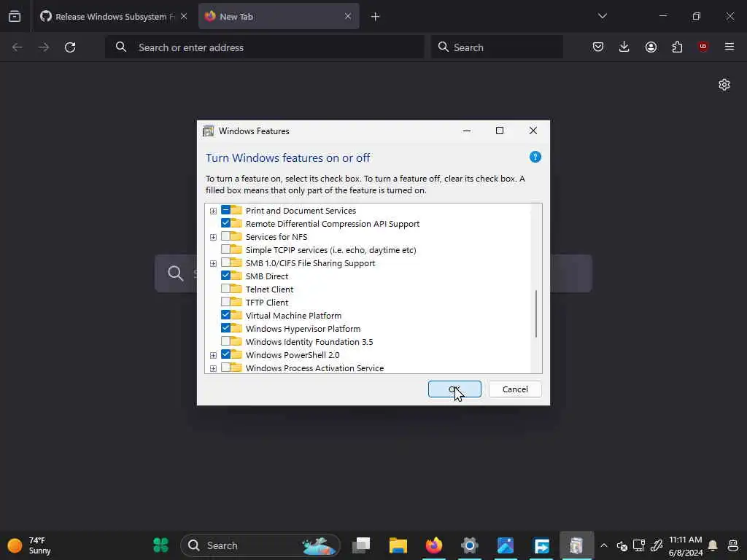Open File Explorer from the taskbar

[398, 545]
